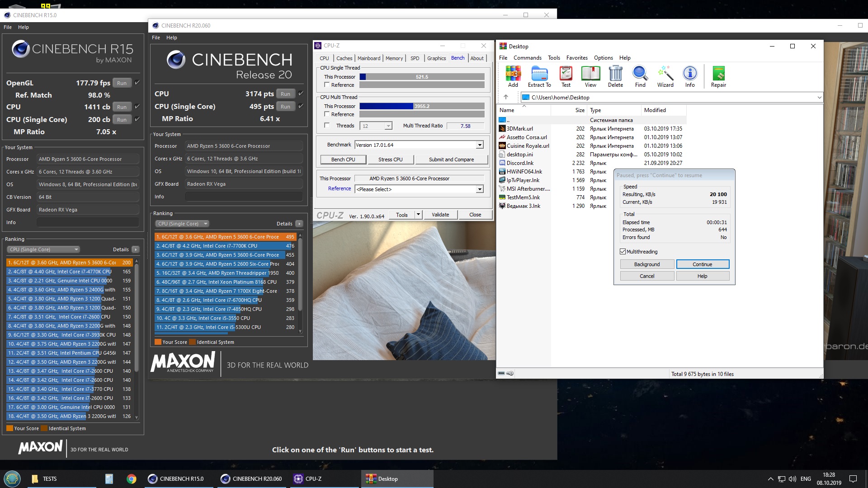Click the WinRAR Delete icon
This screenshot has width=868, height=488.
point(615,76)
